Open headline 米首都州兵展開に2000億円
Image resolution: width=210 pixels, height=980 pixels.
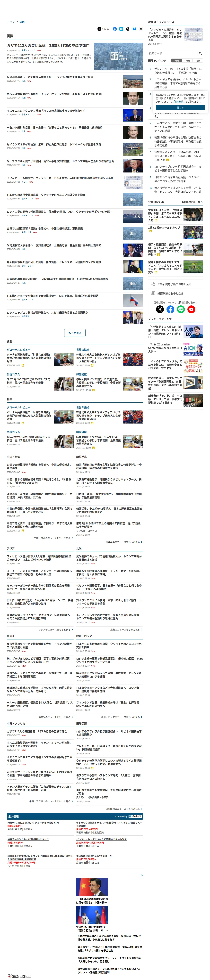(57, 279)
